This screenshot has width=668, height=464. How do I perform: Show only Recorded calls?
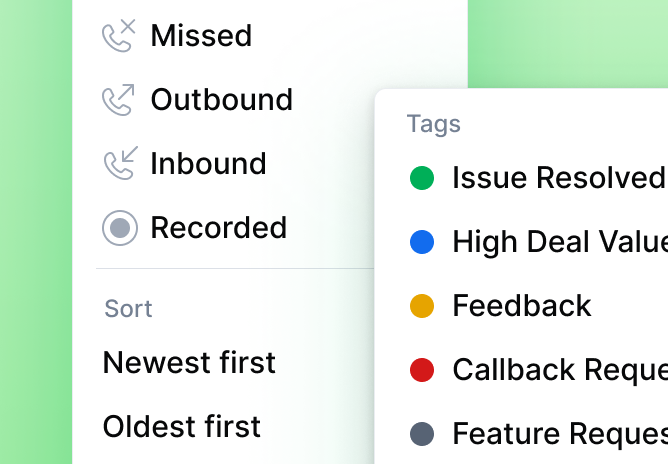[x=218, y=228]
